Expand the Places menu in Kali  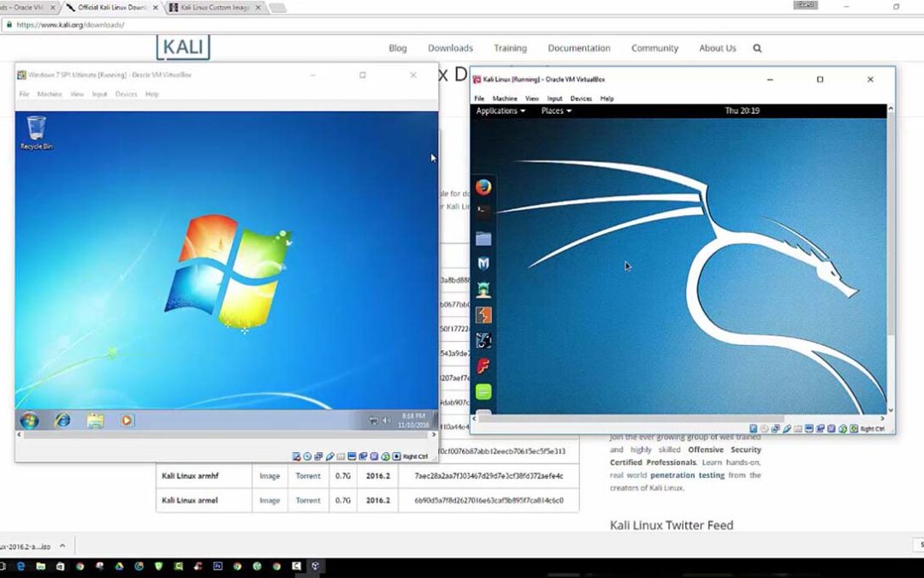(555, 110)
